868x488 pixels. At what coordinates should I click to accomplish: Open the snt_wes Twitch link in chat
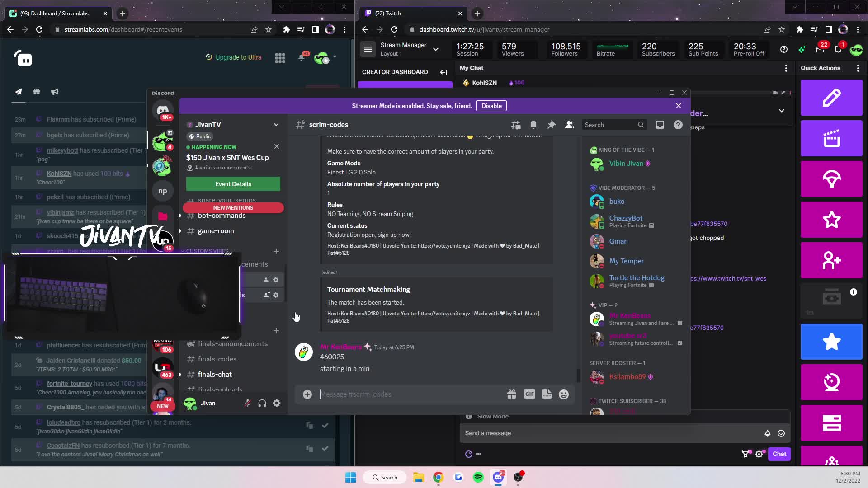(x=728, y=278)
